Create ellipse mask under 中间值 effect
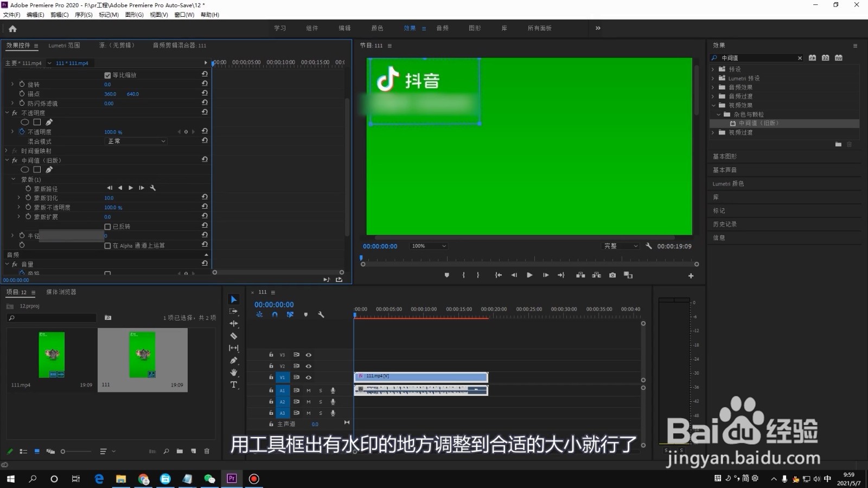Image resolution: width=868 pixels, height=488 pixels. pyautogui.click(x=25, y=170)
